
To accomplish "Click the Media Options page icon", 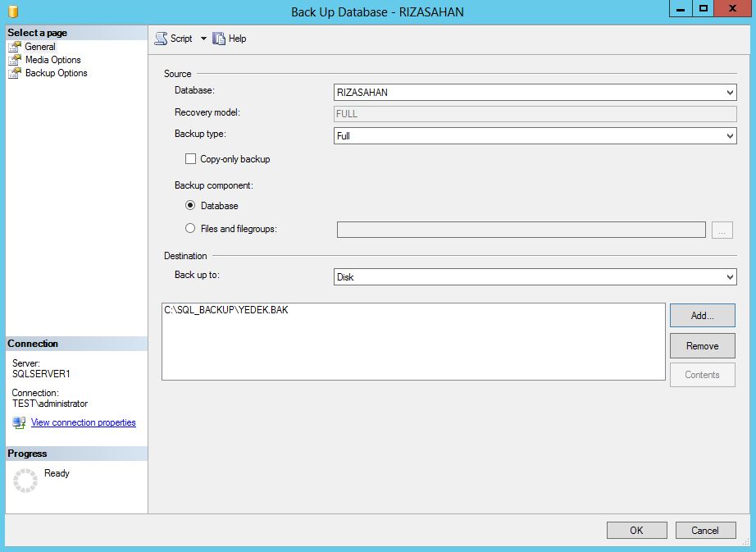I will [15, 60].
